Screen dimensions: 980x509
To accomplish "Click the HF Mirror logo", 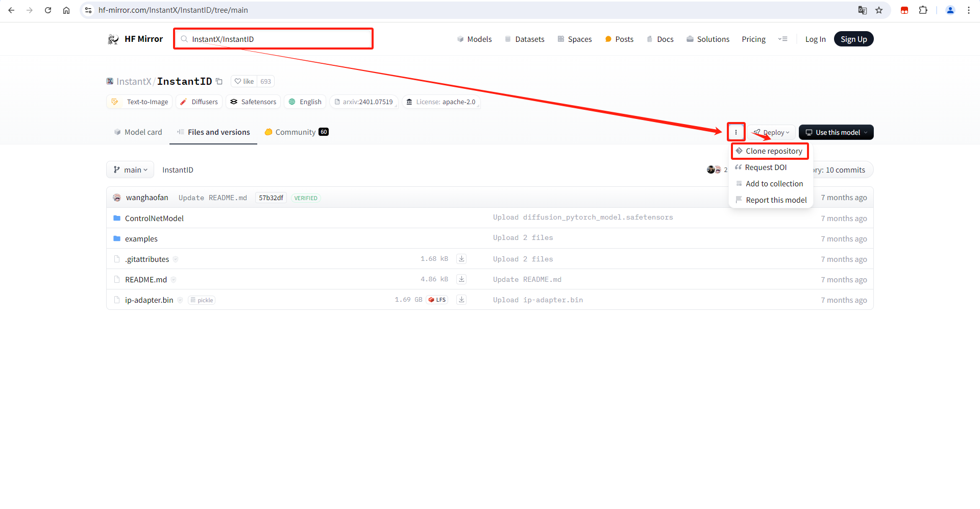I will [x=135, y=39].
